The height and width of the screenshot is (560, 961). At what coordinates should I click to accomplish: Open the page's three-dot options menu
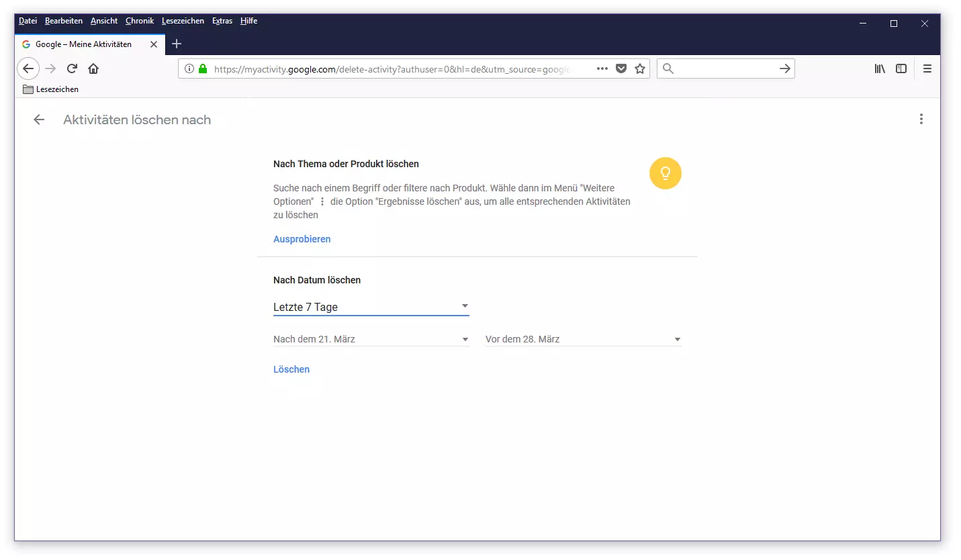point(921,119)
